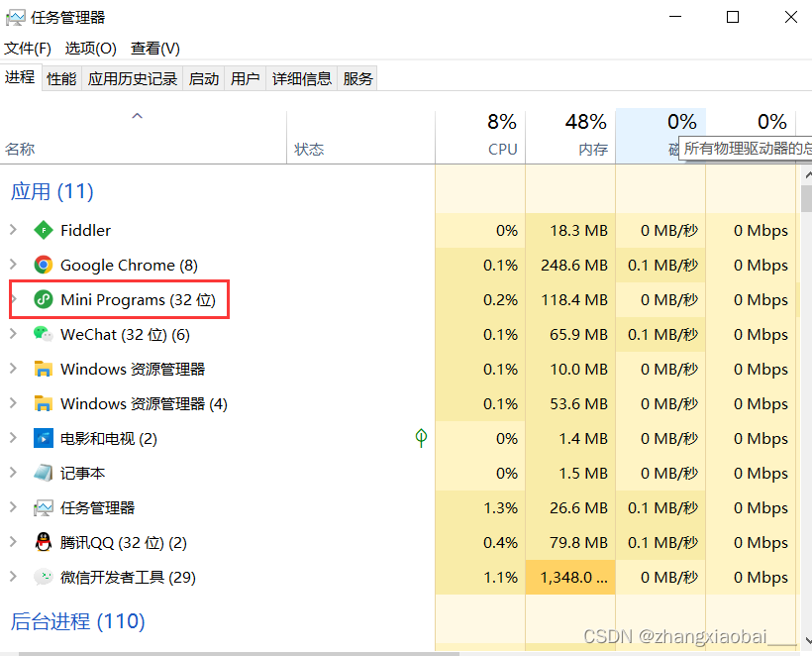The width and height of the screenshot is (812, 656).
Task: Expand the 记事本 process row
Action: pos(14,473)
